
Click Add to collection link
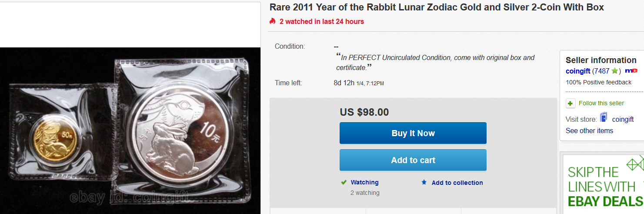pyautogui.click(x=457, y=183)
